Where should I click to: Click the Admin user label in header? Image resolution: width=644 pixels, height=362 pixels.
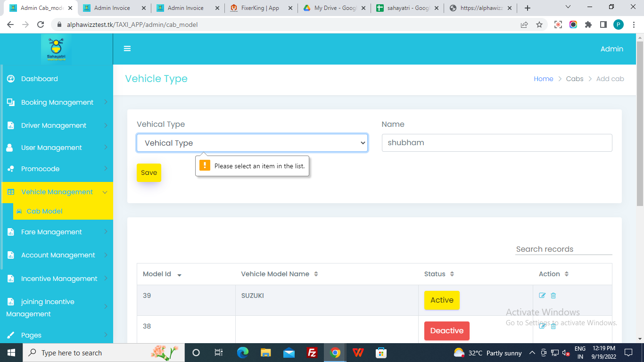612,49
